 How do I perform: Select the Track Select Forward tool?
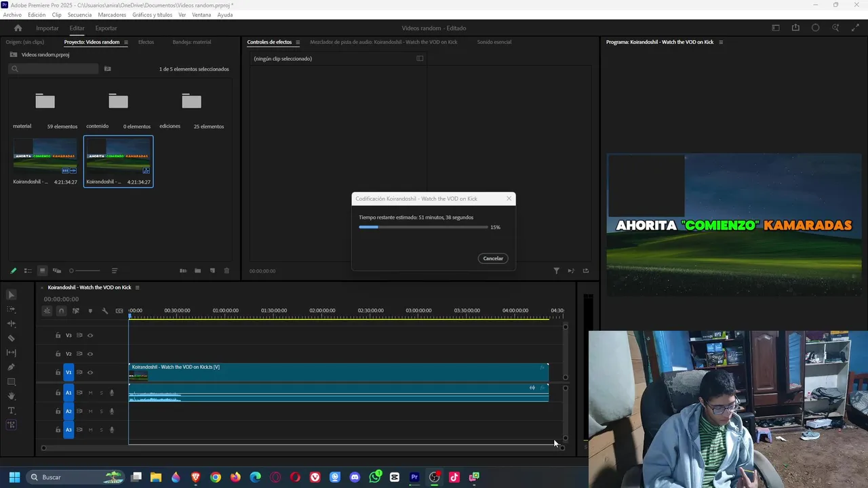tap(12, 309)
